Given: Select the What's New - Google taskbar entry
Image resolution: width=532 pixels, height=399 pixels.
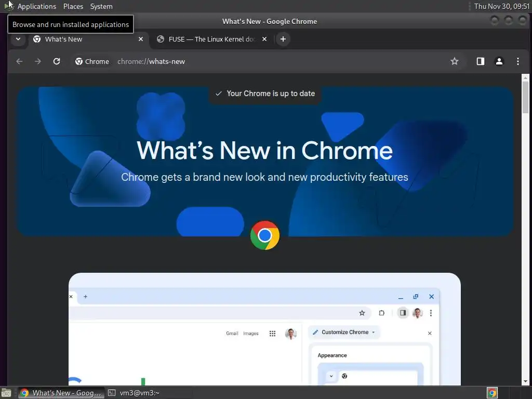Looking at the screenshot, I should coord(61,393).
